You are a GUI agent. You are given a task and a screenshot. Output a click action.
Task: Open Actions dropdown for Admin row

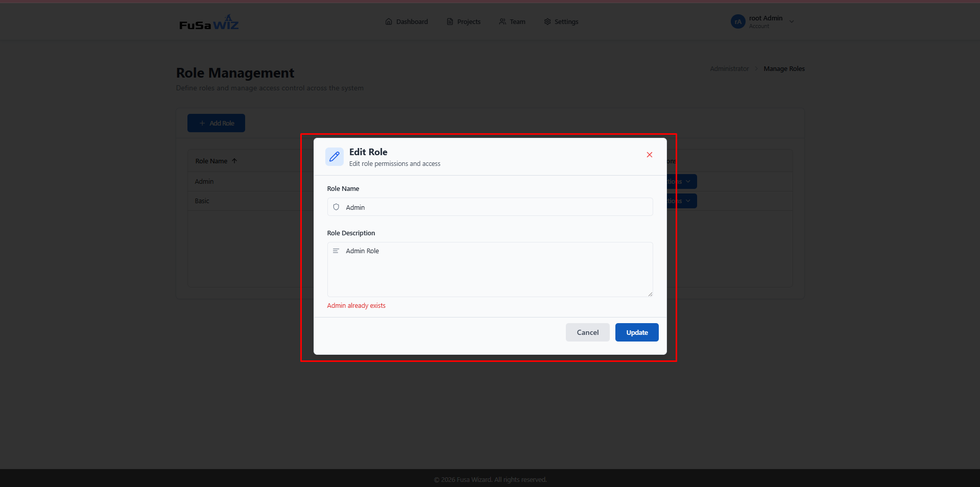point(681,182)
